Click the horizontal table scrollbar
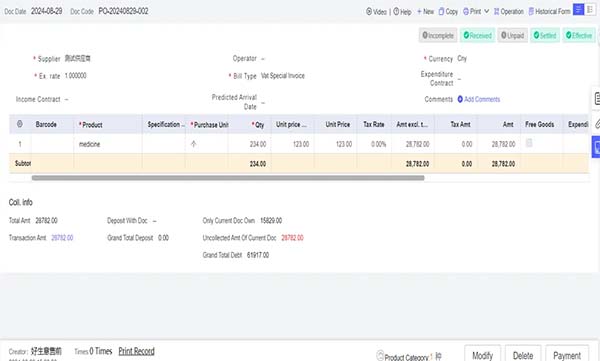 228,178
